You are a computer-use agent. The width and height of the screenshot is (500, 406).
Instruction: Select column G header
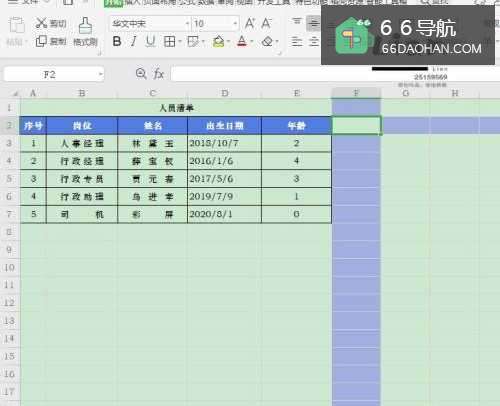[x=406, y=93]
